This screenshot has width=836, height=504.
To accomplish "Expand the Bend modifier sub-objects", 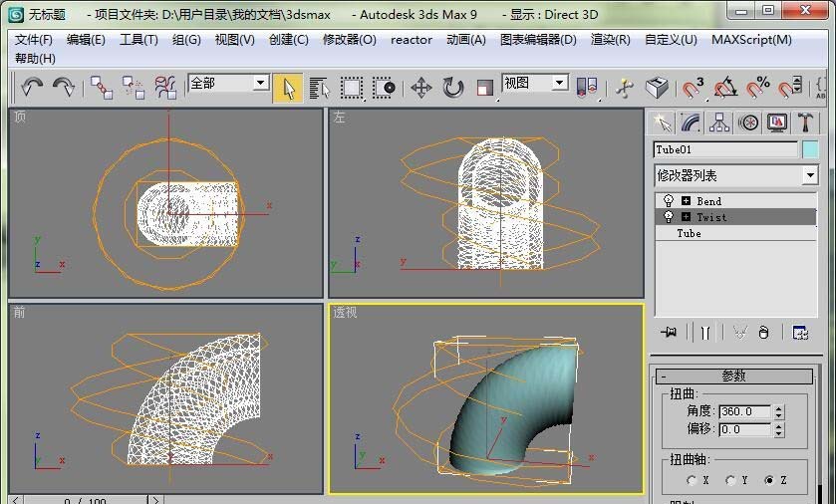I will click(686, 201).
